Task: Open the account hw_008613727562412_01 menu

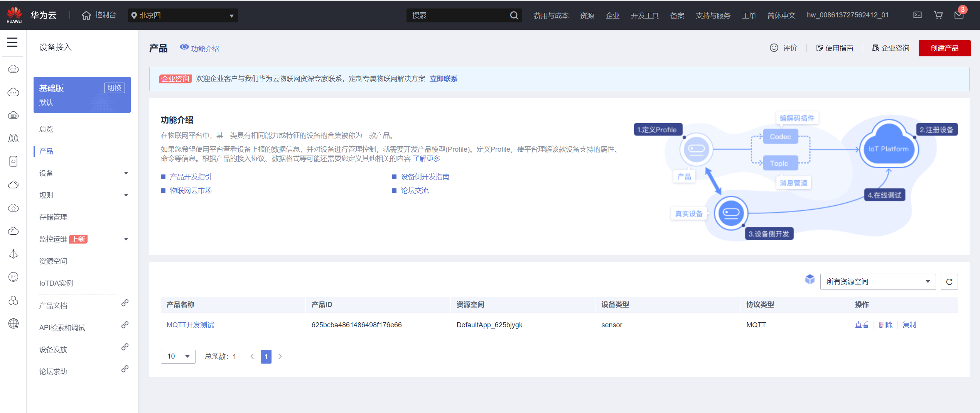Action: coord(848,15)
